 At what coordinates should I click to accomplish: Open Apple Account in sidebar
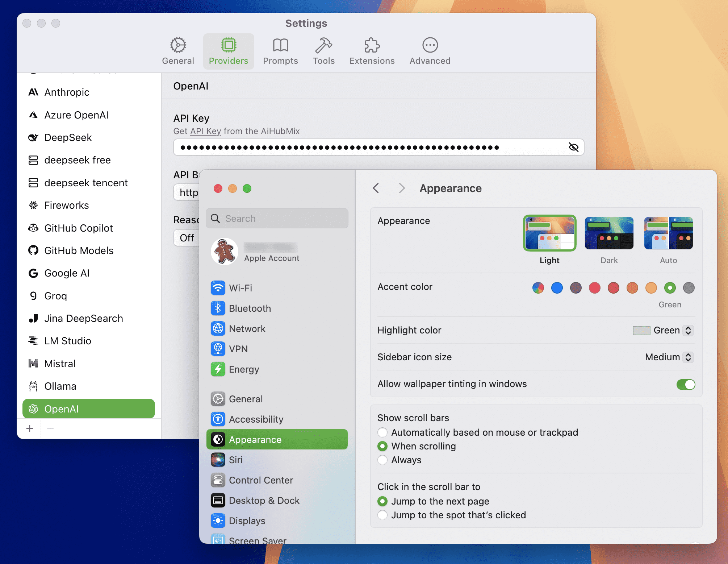(277, 252)
